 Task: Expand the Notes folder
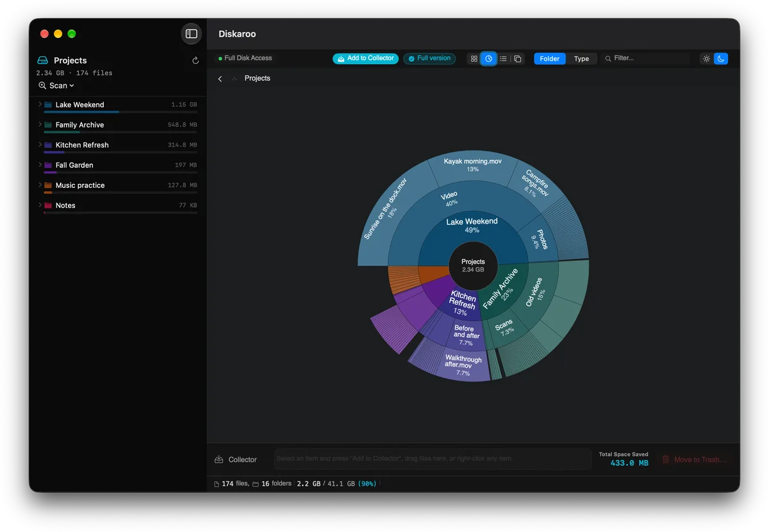[40, 206]
